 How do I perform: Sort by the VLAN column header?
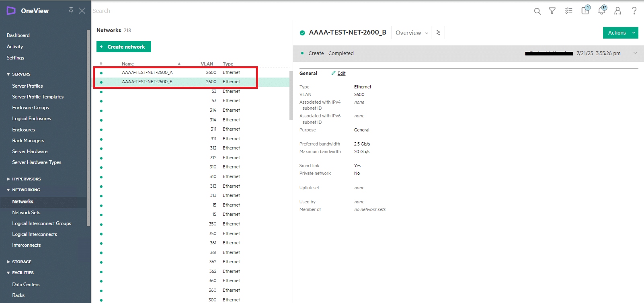tap(207, 64)
